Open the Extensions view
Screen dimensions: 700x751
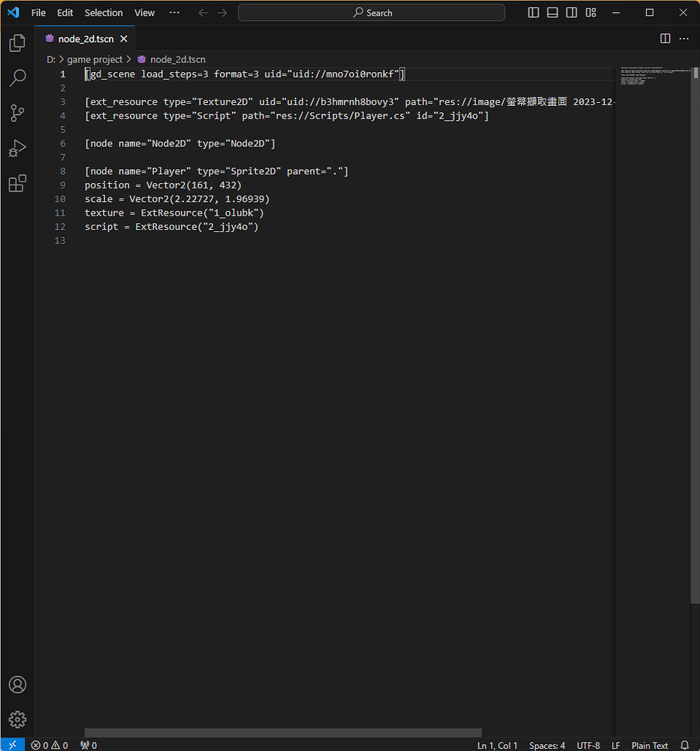[17, 183]
